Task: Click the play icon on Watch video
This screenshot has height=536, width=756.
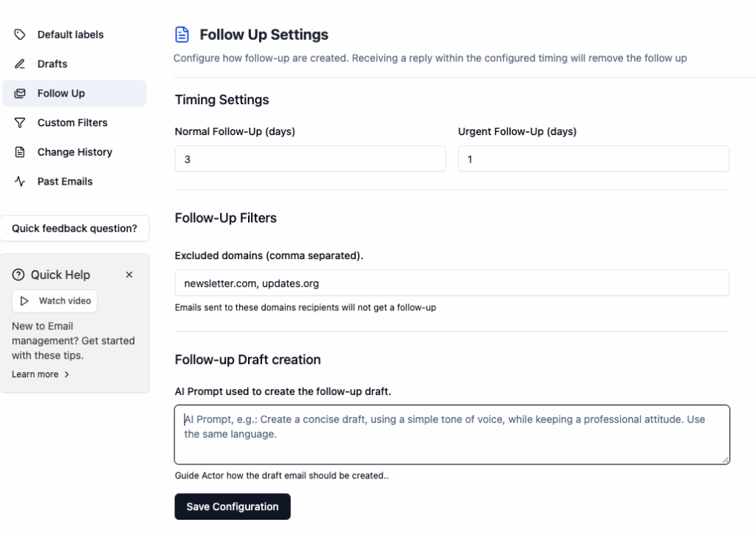Action: point(24,301)
